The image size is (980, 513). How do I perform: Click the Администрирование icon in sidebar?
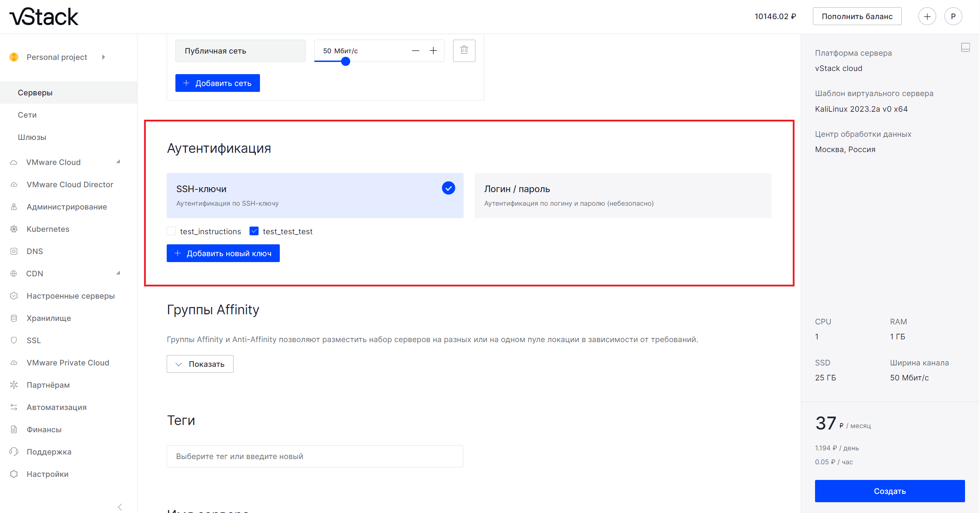[x=14, y=207]
